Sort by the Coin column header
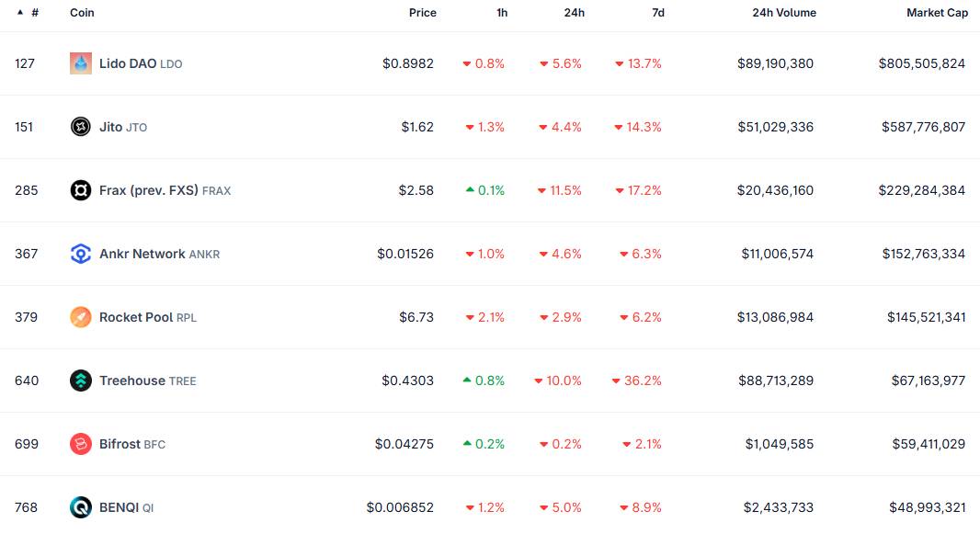This screenshot has height=534, width=980. tap(82, 13)
